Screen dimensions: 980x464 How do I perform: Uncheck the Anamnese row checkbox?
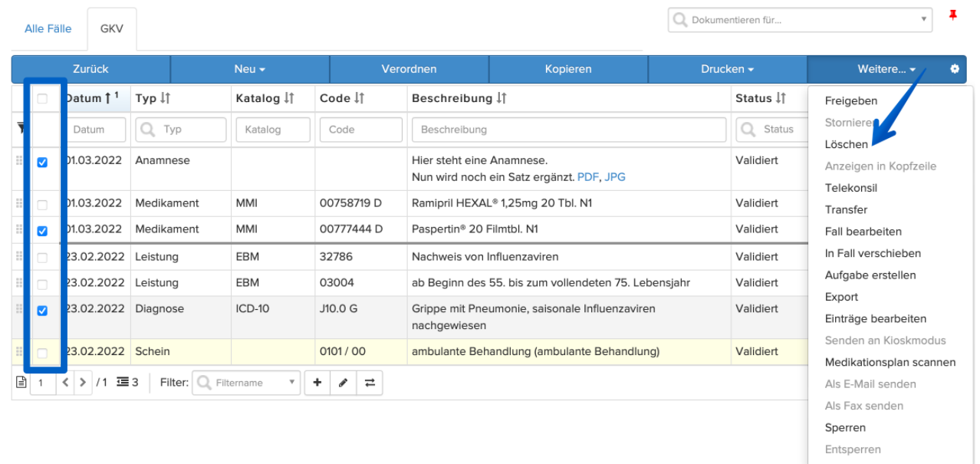(42, 163)
